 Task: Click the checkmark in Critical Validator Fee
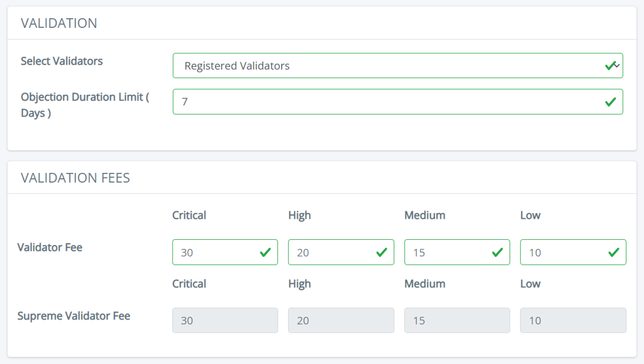(265, 252)
